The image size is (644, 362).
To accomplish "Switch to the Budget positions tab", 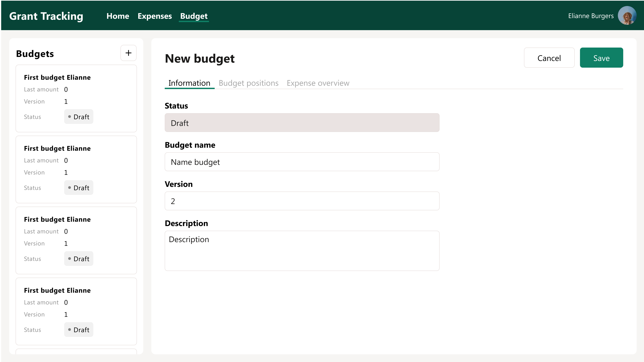I will (x=249, y=83).
